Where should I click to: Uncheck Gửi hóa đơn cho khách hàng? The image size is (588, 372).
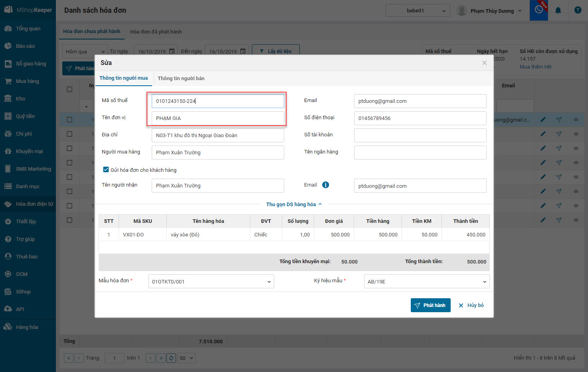tap(106, 169)
